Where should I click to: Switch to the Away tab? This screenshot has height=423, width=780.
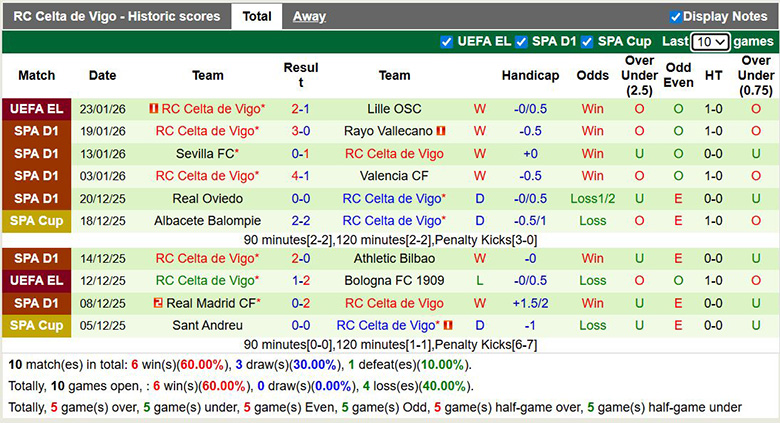[x=309, y=17]
